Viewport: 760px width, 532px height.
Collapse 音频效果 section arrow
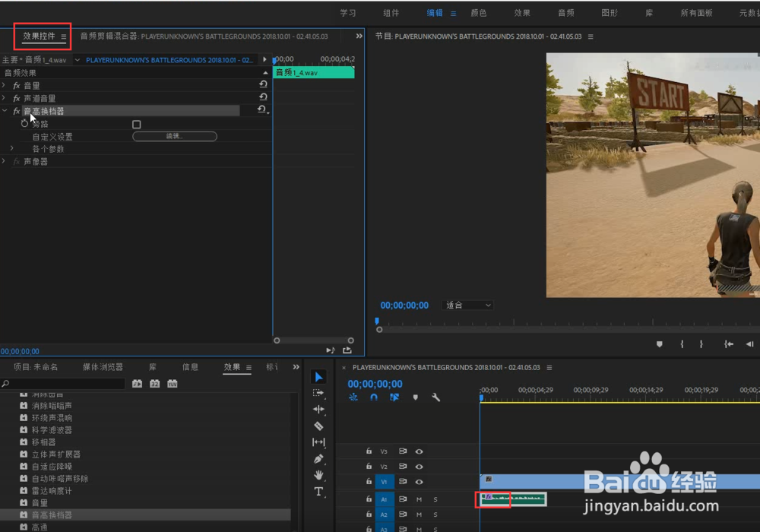tap(265, 73)
